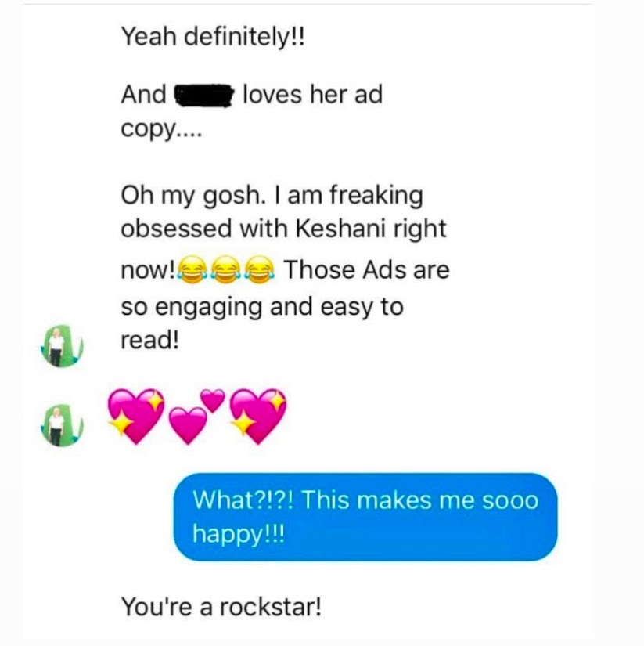Click the sender avatar beside "read!" message
The width and height of the screenshot is (644, 646).
coord(62,345)
